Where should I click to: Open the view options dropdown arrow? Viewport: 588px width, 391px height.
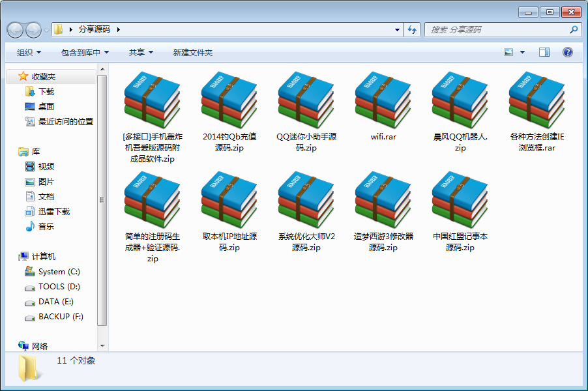(522, 52)
